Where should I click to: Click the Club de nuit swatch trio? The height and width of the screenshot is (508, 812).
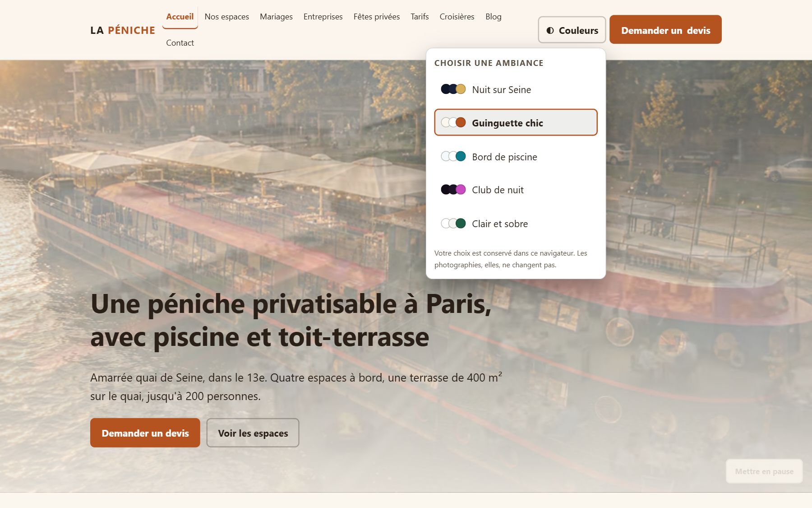point(453,190)
